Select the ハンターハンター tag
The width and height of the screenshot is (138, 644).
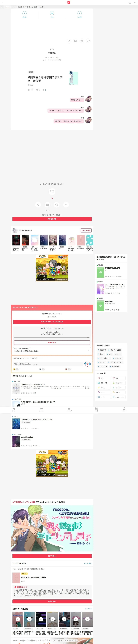(x=115, y=362)
